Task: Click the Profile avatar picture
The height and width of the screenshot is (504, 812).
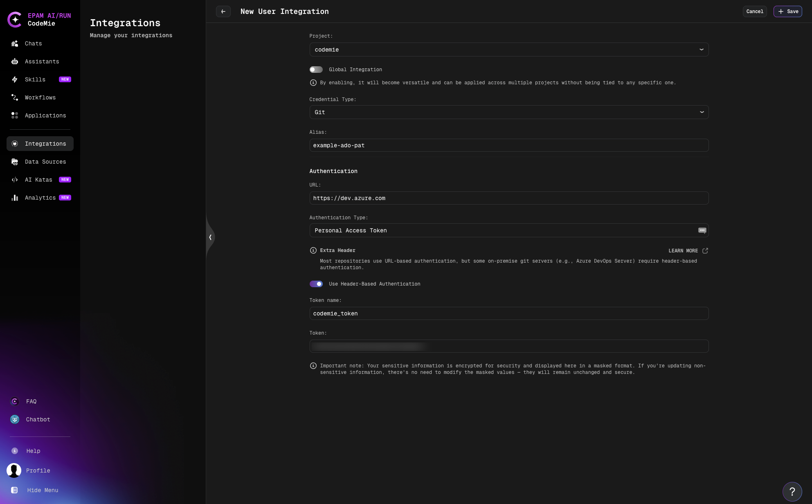Action: [x=14, y=470]
